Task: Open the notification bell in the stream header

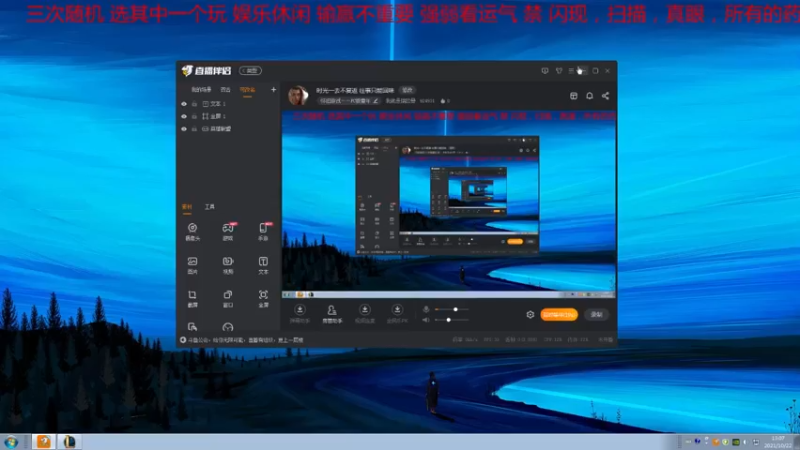Action: tap(589, 96)
